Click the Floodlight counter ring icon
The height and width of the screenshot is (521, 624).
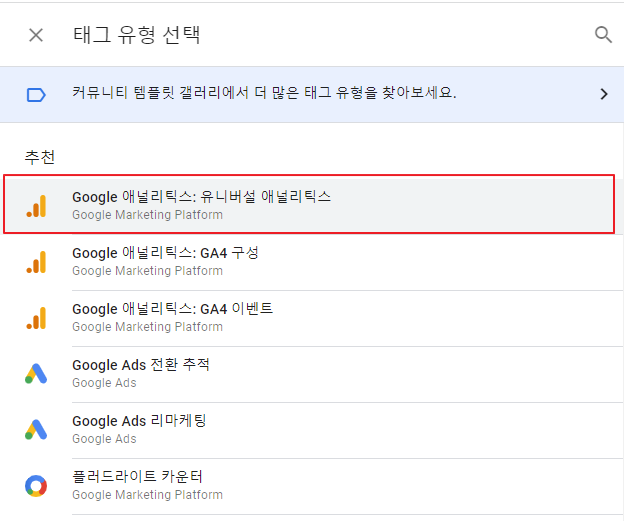click(x=36, y=486)
